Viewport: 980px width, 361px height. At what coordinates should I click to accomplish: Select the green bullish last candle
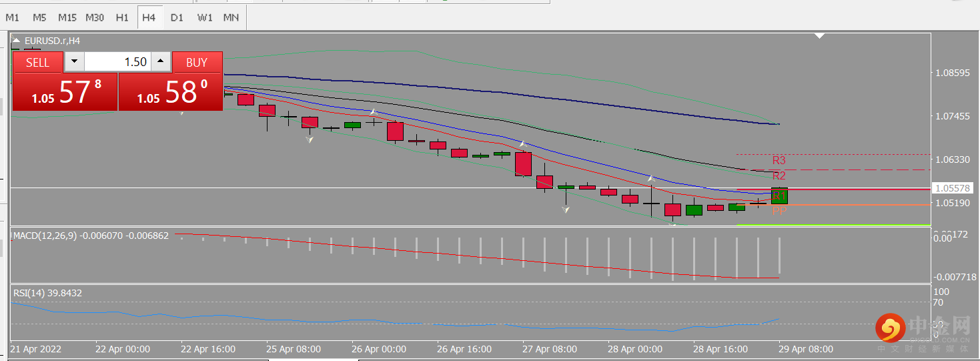click(x=779, y=196)
